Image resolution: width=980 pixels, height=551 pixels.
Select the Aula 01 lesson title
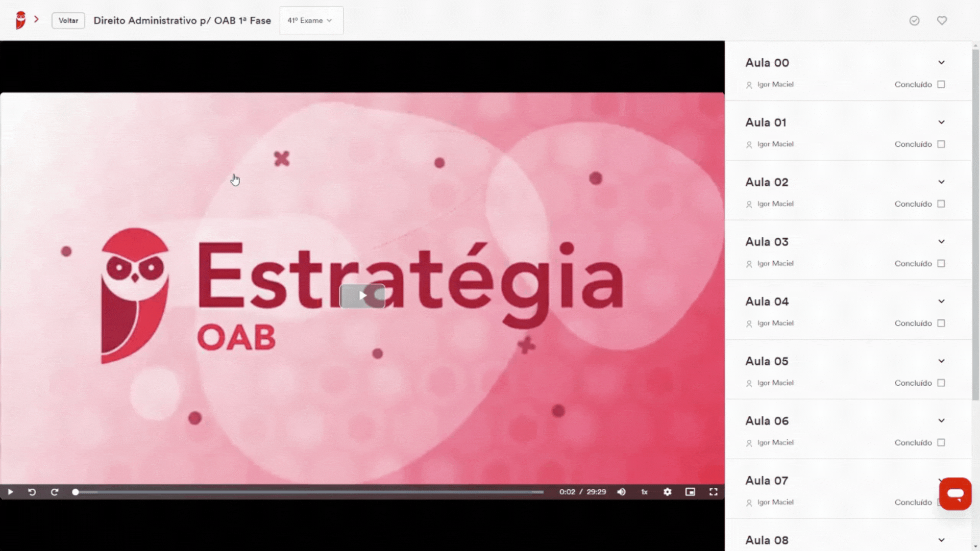766,122
